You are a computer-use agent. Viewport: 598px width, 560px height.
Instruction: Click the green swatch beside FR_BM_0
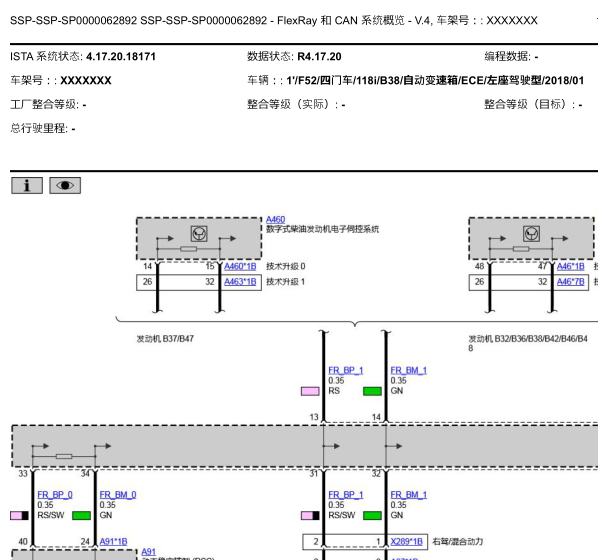(81, 516)
